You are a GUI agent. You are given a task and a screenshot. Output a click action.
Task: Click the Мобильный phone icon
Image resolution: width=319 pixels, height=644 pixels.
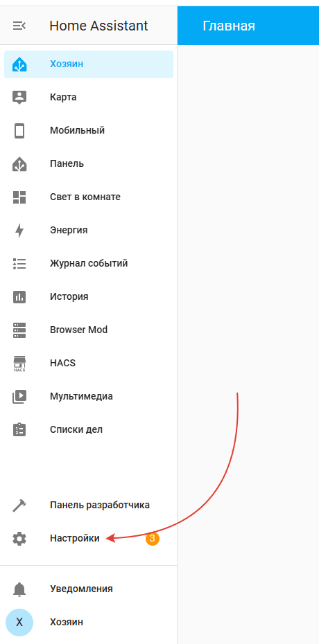[19, 131]
